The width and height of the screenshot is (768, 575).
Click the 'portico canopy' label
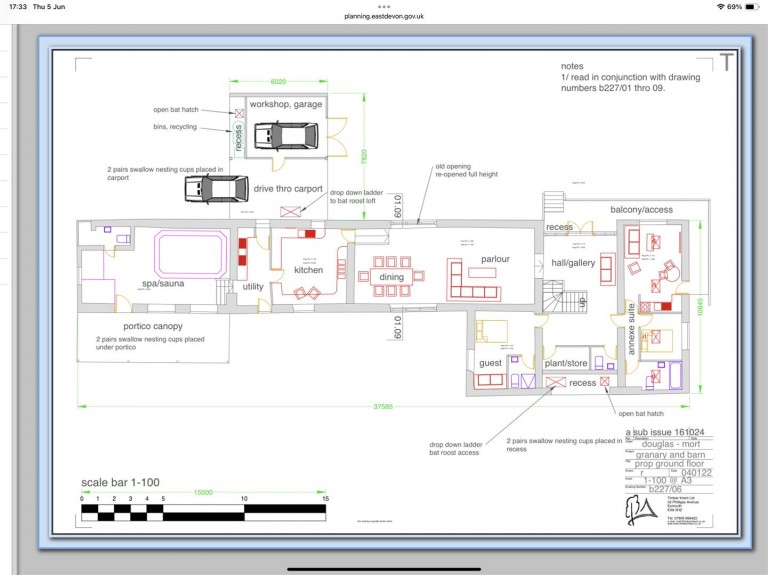153,326
